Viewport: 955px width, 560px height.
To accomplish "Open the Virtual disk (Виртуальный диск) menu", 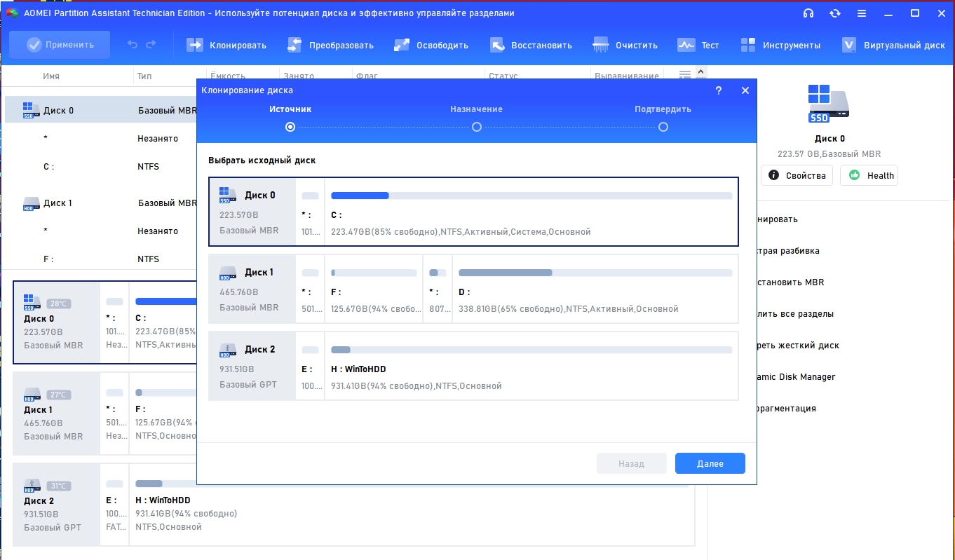I will tap(893, 45).
